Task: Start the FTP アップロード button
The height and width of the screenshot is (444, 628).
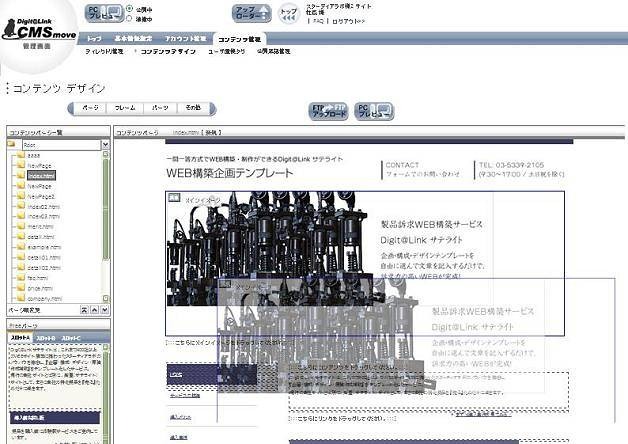Action: [328, 111]
